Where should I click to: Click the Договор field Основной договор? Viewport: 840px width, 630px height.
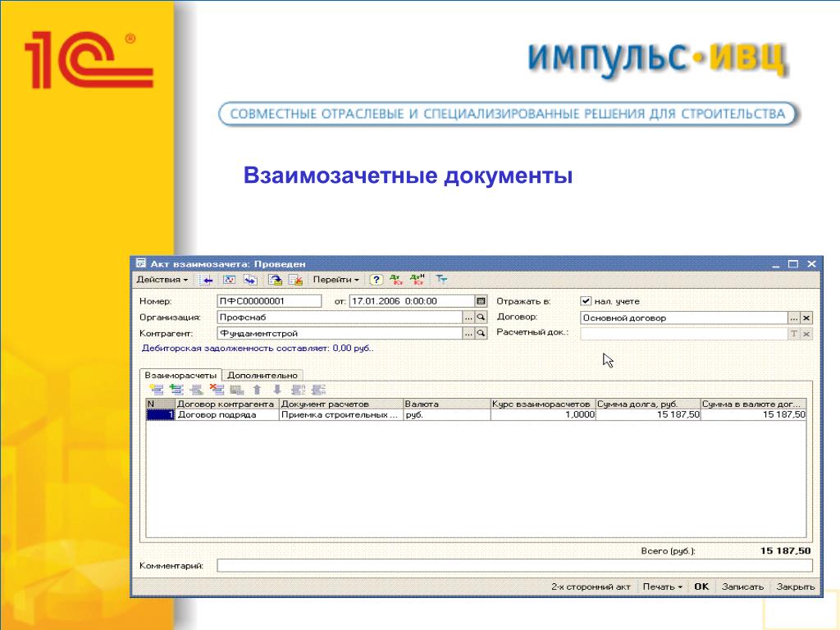(683, 317)
